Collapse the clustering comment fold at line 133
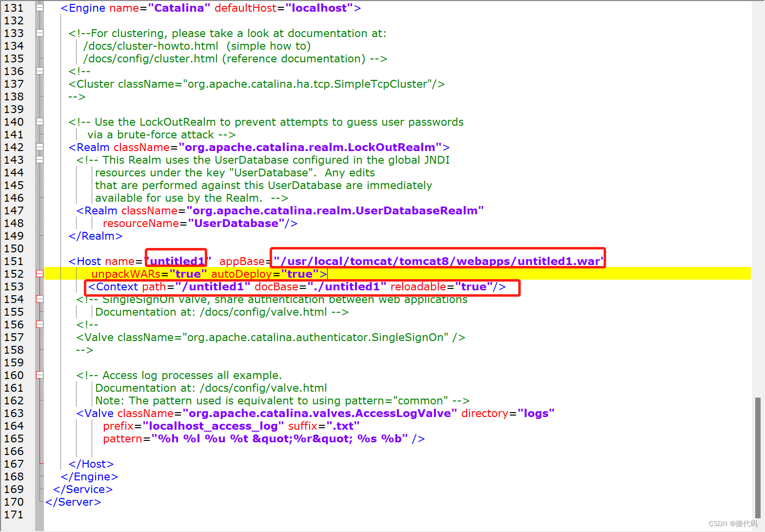765x532 pixels. (x=39, y=33)
